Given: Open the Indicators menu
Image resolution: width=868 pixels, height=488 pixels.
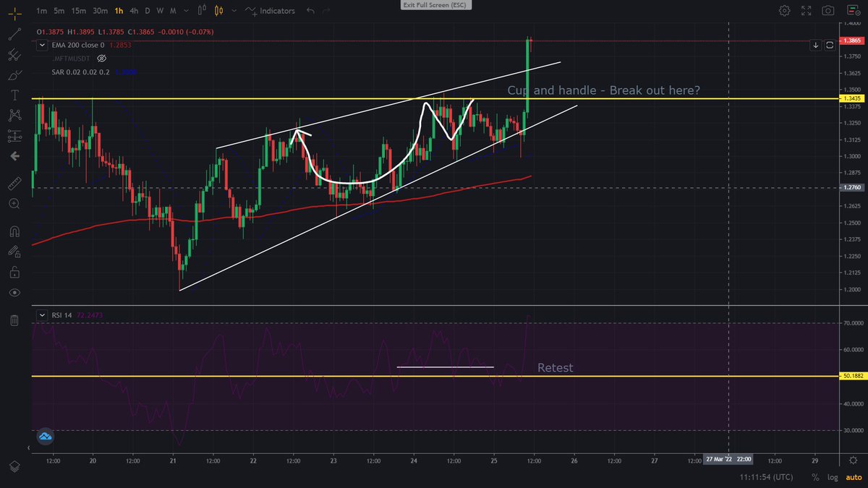Looking at the screenshot, I should click(271, 11).
